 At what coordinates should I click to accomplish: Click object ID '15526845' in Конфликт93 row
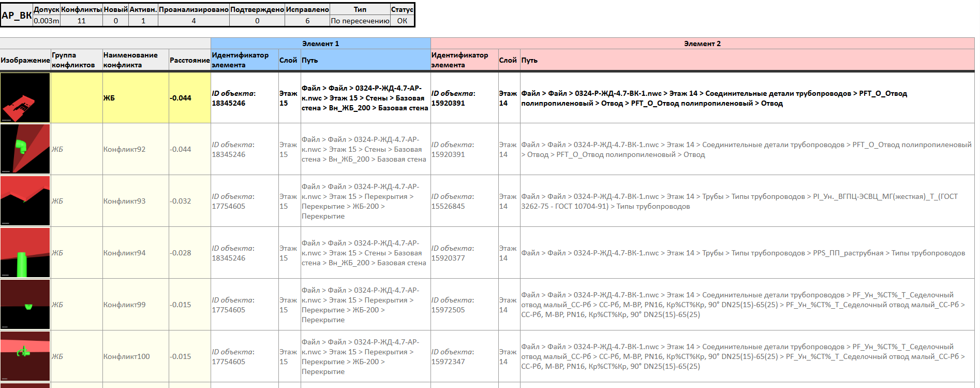click(448, 206)
